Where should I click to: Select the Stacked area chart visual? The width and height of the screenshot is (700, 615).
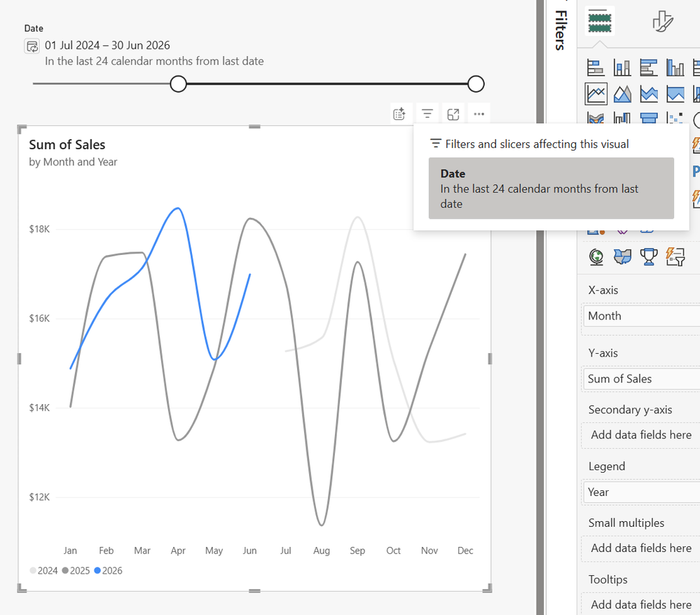[x=649, y=94]
